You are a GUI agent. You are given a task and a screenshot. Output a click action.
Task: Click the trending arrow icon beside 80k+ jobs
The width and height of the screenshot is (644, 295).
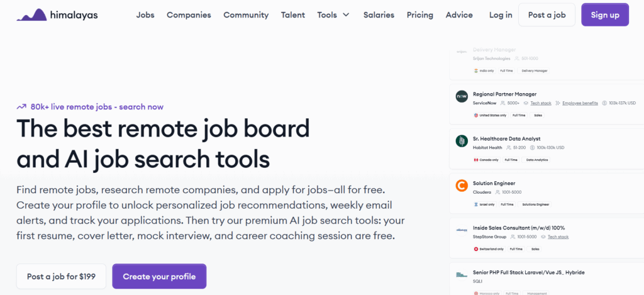(x=21, y=107)
